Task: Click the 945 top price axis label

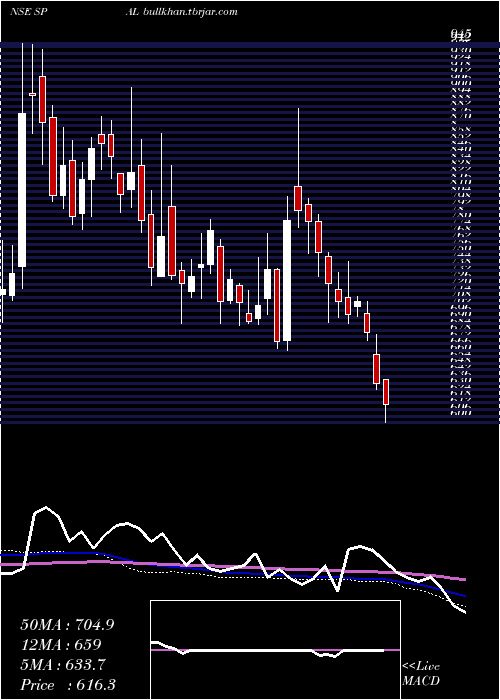Action: click(x=461, y=35)
